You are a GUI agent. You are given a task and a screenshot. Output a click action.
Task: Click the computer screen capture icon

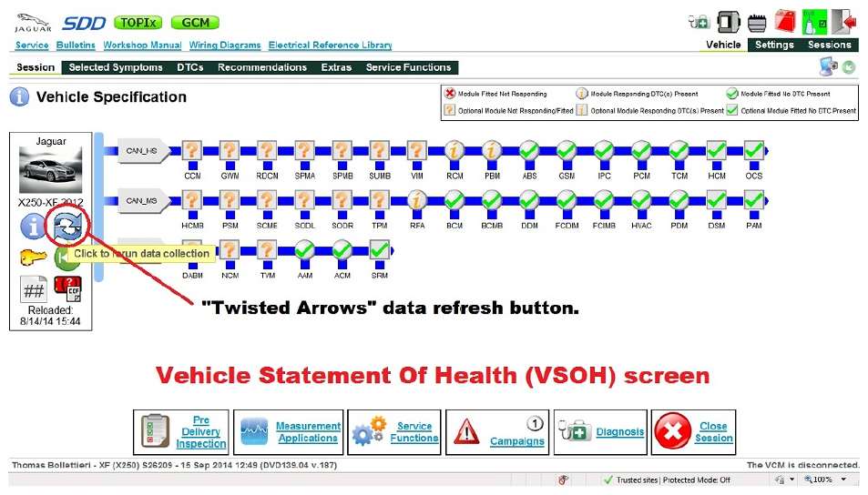tap(828, 67)
